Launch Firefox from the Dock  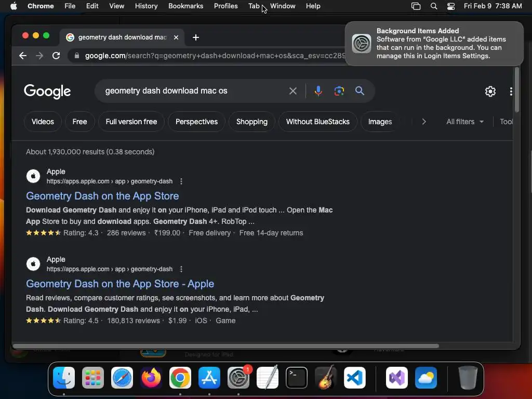[x=151, y=378]
